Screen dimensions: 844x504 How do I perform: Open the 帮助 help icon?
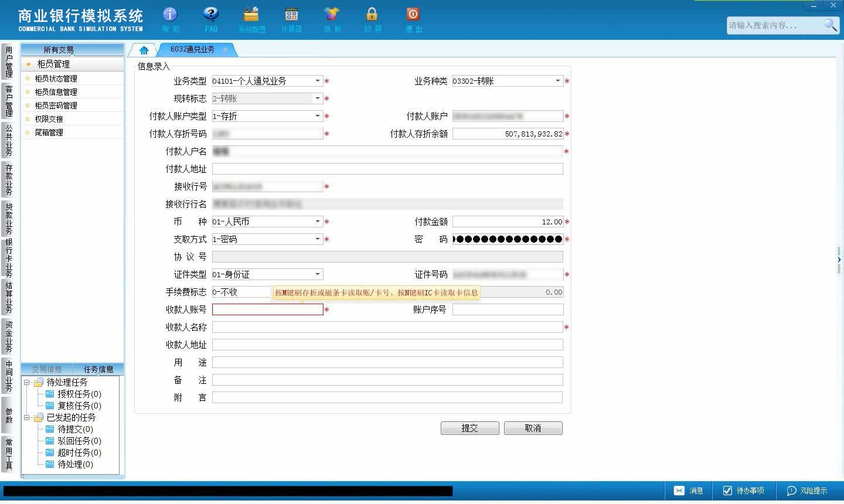point(171,19)
